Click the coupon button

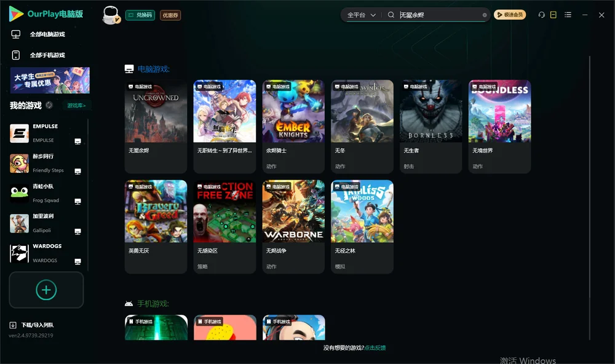point(170,15)
